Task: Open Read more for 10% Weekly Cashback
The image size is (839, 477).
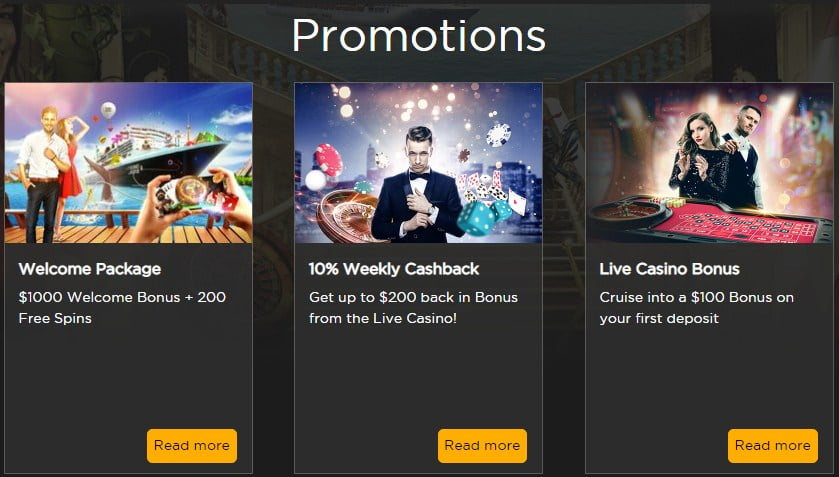Action: click(482, 445)
